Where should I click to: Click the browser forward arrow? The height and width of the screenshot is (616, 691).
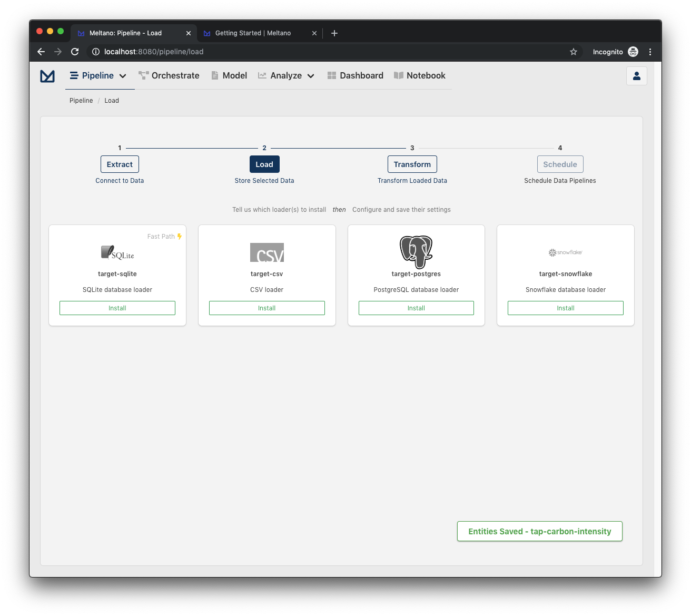(58, 52)
